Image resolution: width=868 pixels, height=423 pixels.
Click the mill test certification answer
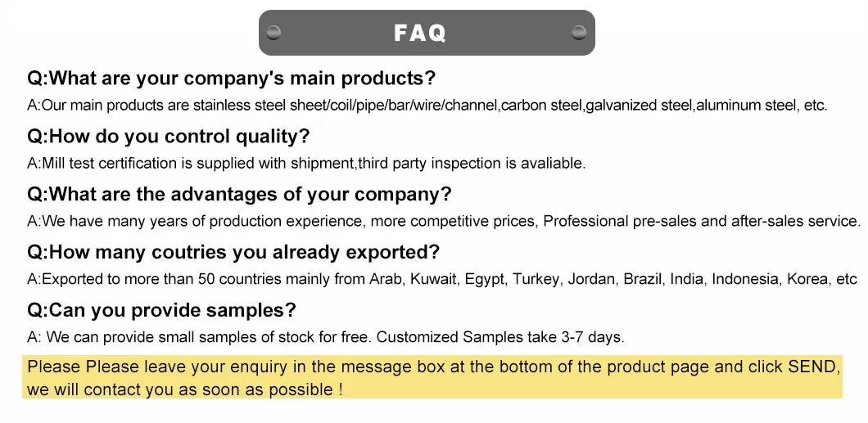306,163
